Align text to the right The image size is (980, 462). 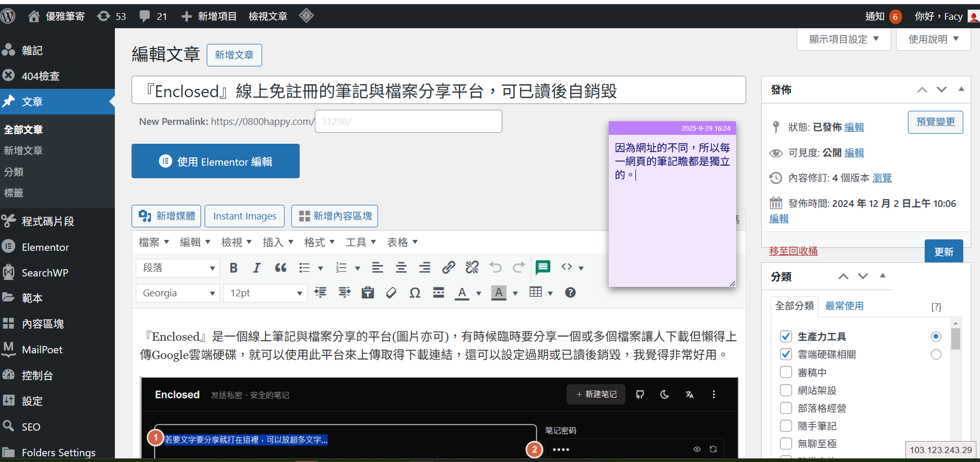[x=425, y=268]
